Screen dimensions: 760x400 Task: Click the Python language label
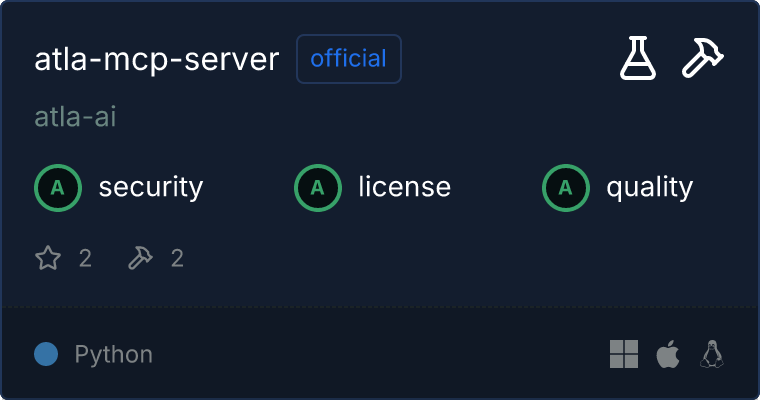point(113,354)
